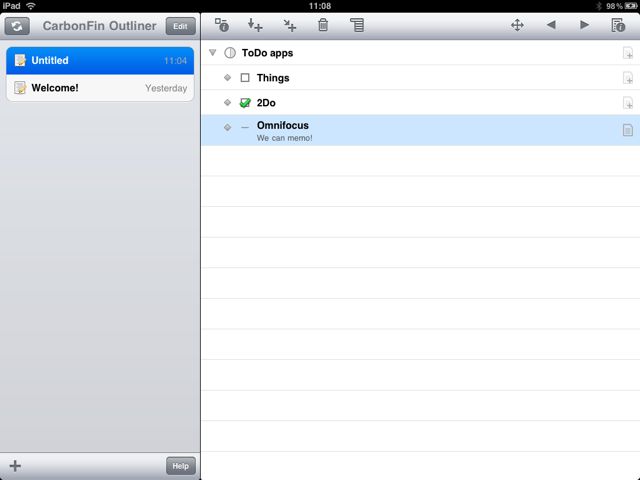Open item info toolbar icon
The width and height of the screenshot is (640, 480).
[222, 25]
